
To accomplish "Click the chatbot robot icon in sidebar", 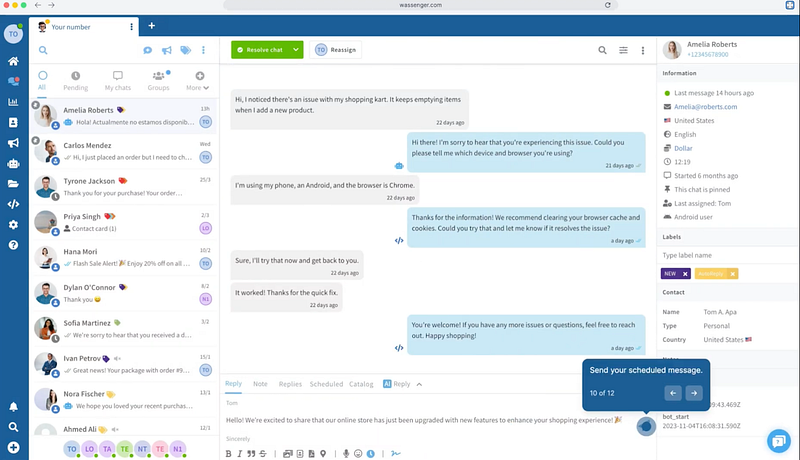I will 13,163.
